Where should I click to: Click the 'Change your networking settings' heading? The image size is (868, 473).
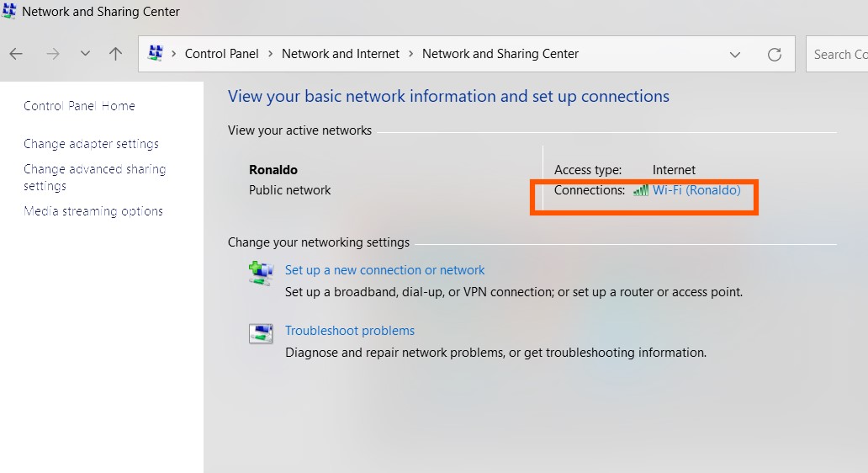[318, 242]
